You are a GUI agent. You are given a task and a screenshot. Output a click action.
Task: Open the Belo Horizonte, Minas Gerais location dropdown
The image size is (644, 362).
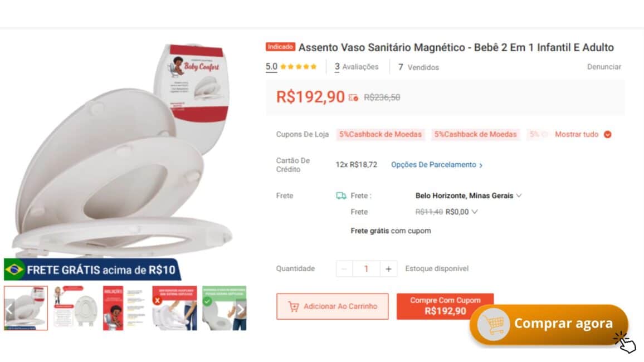(468, 196)
